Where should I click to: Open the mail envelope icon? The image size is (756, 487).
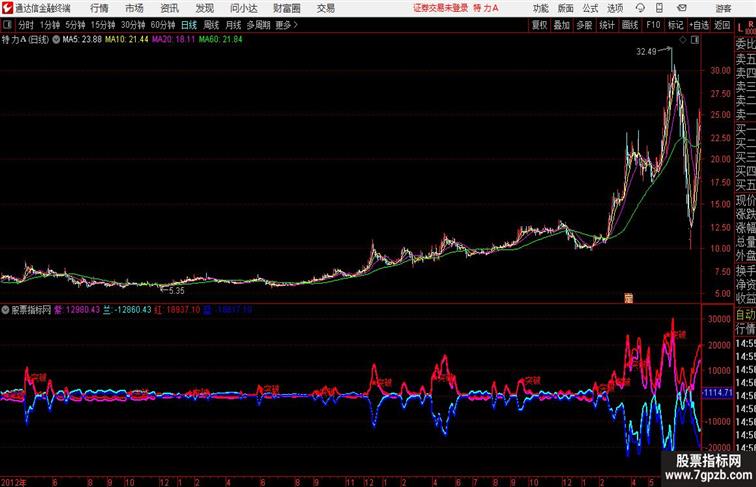tap(682, 8)
